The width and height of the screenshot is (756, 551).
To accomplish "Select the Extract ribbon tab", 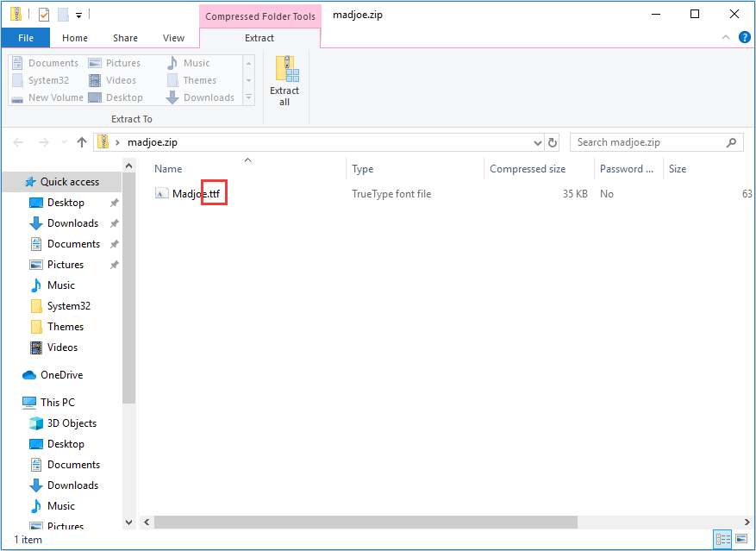I will (x=259, y=38).
